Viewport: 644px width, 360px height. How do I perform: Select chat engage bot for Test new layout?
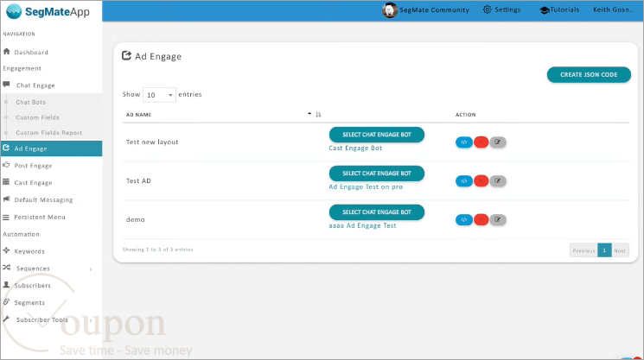click(x=377, y=135)
